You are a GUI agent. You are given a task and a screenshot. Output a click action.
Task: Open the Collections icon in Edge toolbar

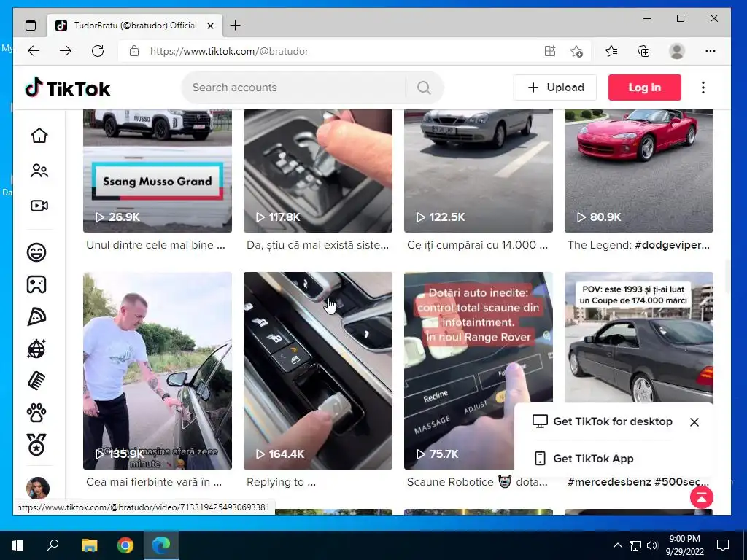pos(643,51)
